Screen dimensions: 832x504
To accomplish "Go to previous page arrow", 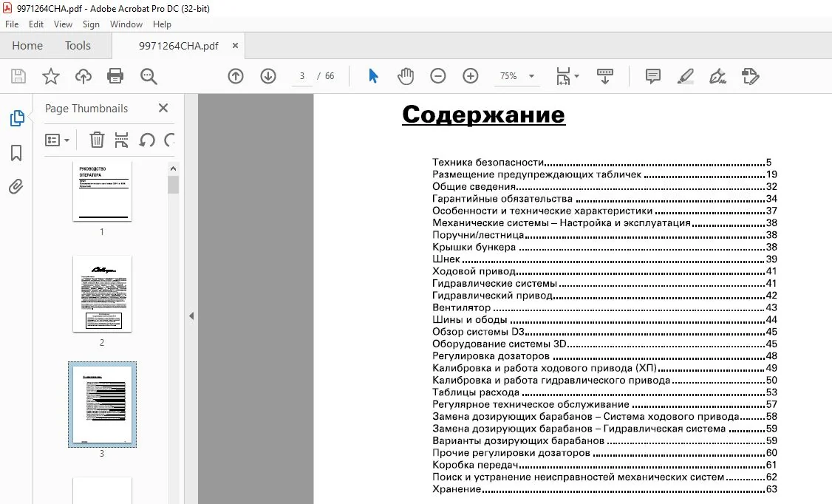I will 236,76.
